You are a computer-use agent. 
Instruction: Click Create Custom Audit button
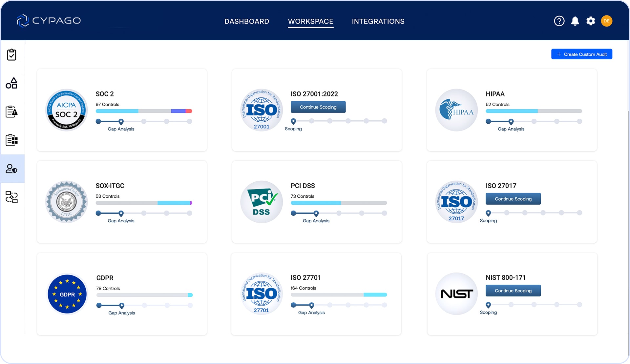click(x=581, y=54)
